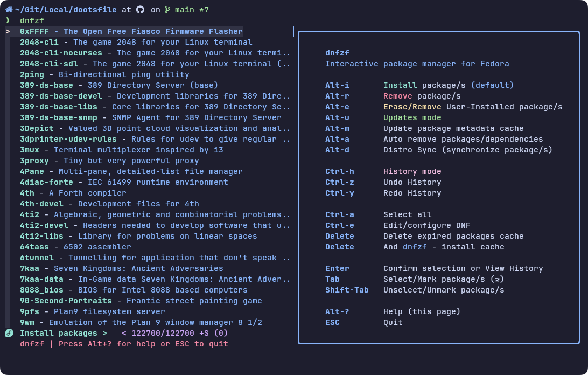The height and width of the screenshot is (375, 588).
Task: Toggle mark on the 3mux package entry
Action: coord(30,150)
